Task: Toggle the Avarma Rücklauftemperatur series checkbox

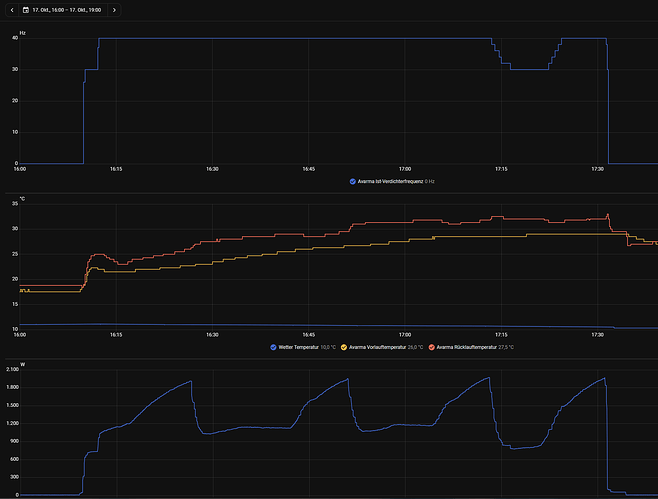Action: coord(431,347)
